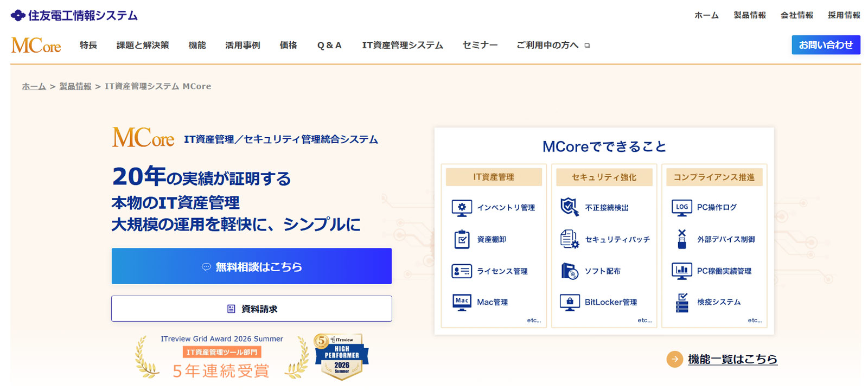Click the 住友電工情報システム logo
The height and width of the screenshot is (390, 868).
(x=74, y=15)
